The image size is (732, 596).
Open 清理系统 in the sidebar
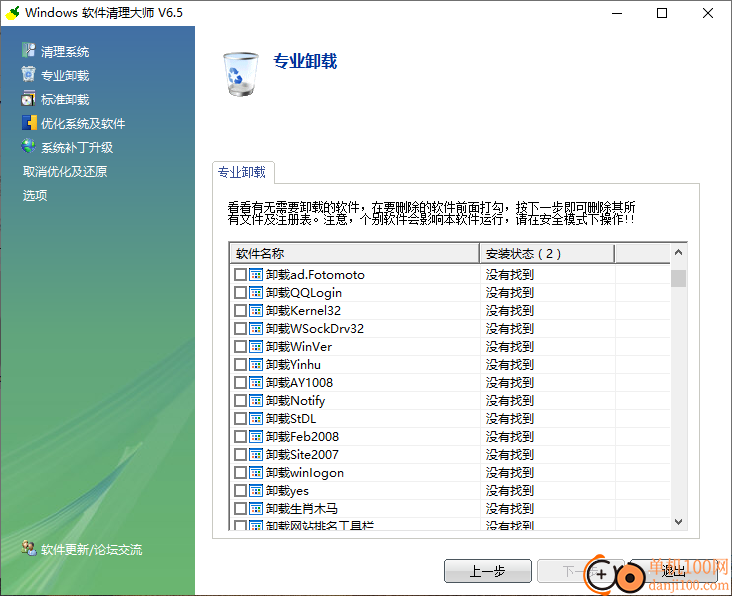(65, 51)
